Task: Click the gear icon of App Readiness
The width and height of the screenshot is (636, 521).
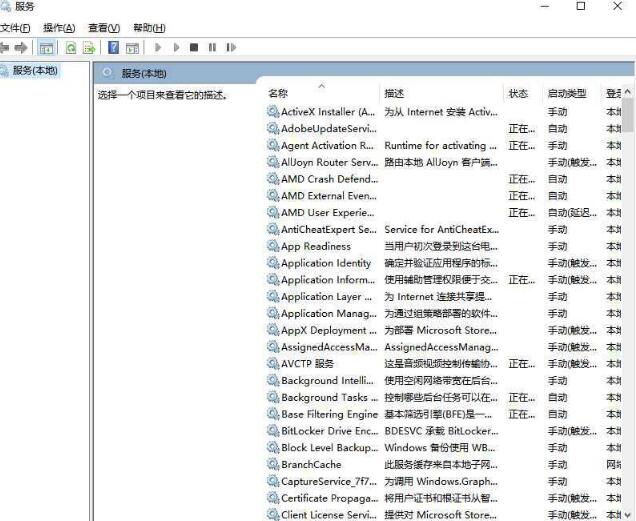Action: coord(273,246)
